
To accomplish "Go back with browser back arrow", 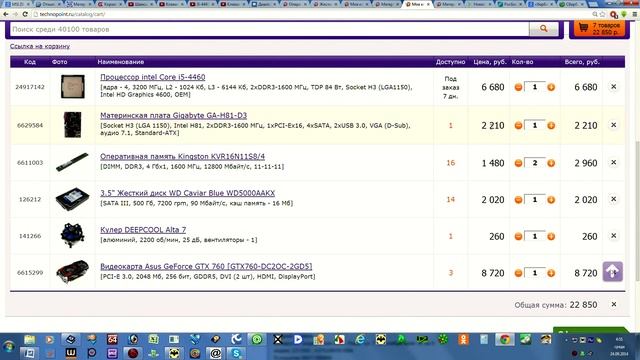I will coord(6,14).
